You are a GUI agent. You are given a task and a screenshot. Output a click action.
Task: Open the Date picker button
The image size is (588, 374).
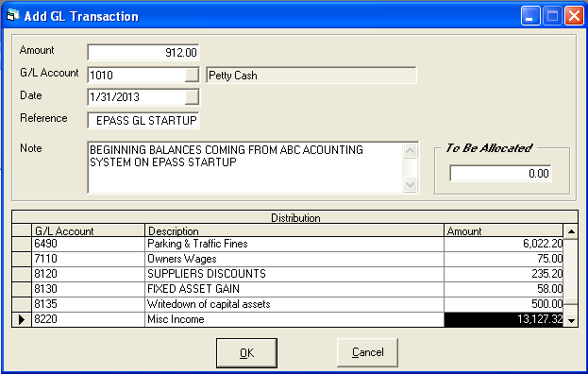click(x=192, y=97)
